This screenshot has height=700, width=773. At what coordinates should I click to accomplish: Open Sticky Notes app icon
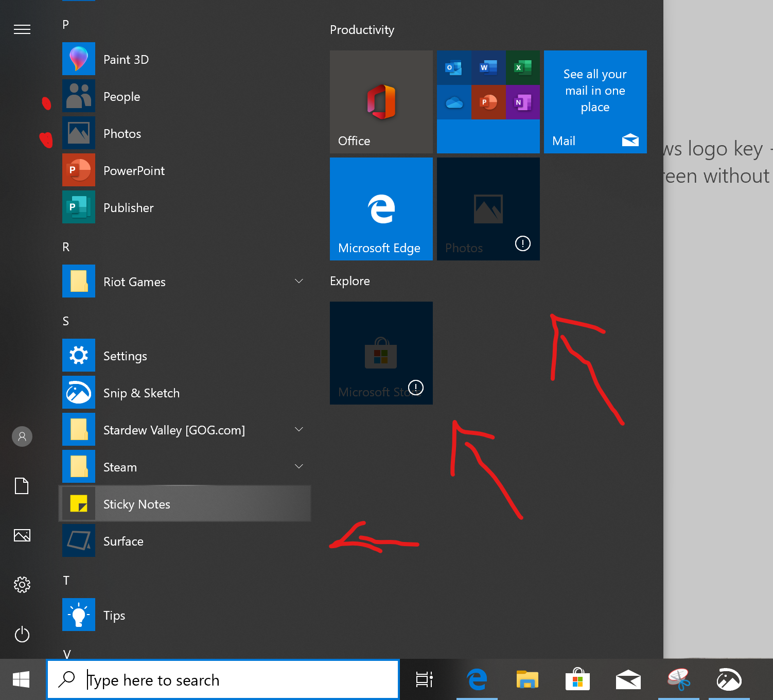click(79, 503)
